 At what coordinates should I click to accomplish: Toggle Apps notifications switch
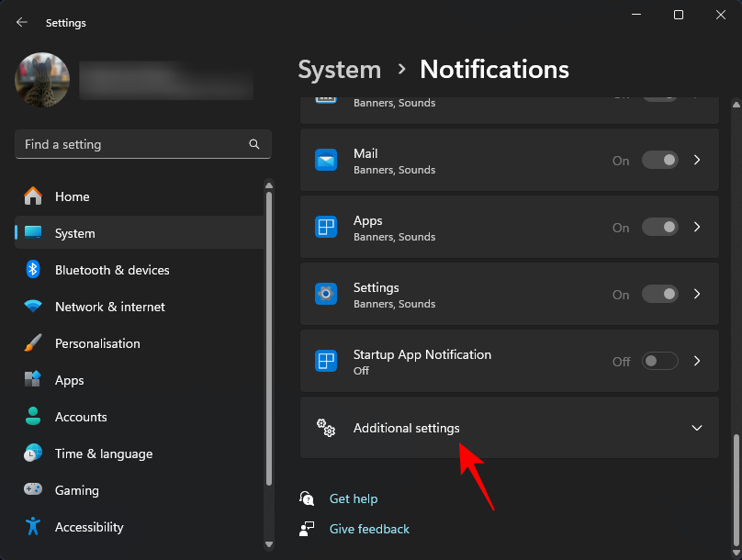point(660,227)
